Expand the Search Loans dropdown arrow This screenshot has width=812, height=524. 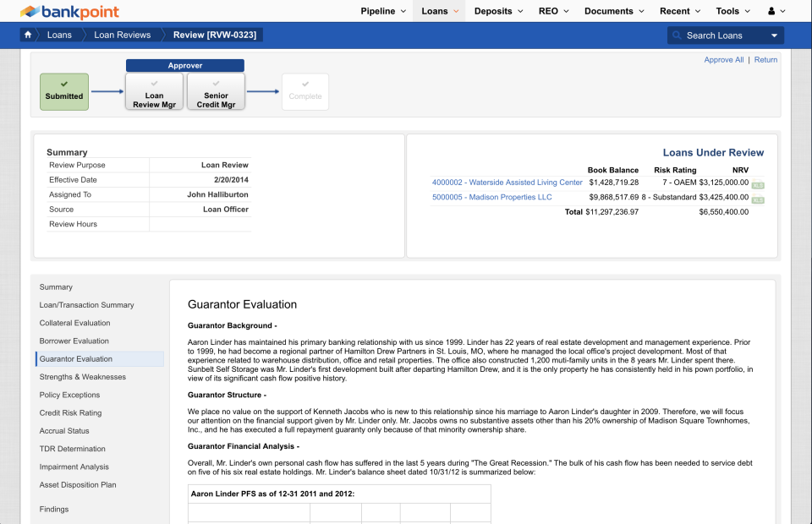(774, 35)
